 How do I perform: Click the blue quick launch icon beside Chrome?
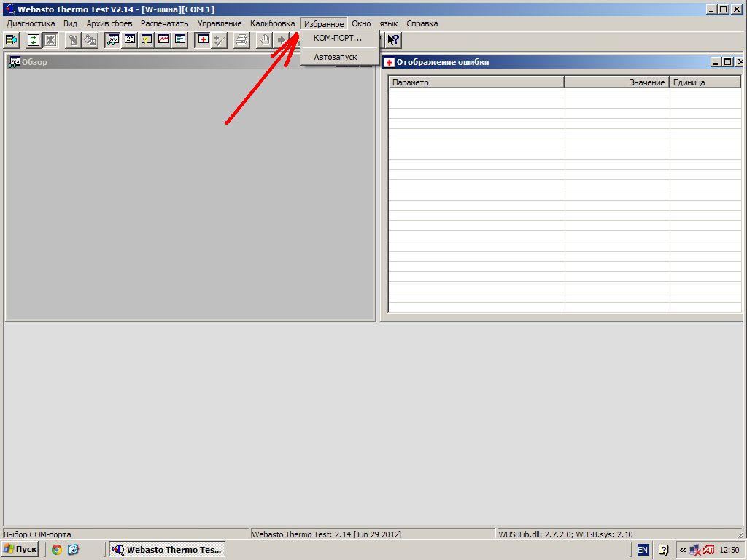73,550
